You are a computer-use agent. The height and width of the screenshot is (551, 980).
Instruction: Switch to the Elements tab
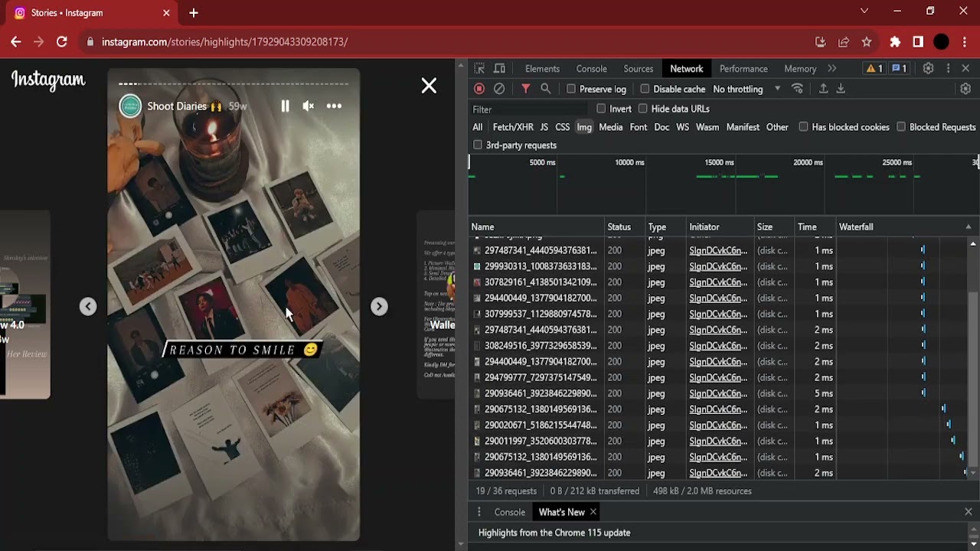pos(542,69)
